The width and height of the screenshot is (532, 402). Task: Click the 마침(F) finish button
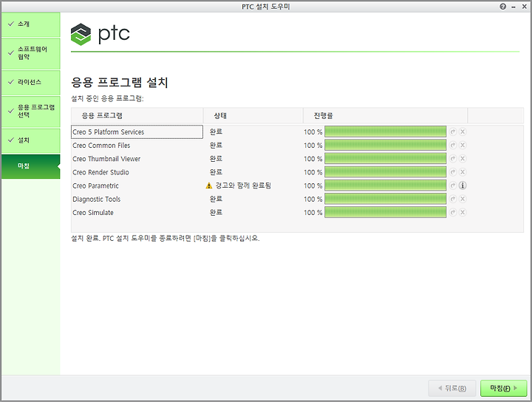[x=503, y=388]
